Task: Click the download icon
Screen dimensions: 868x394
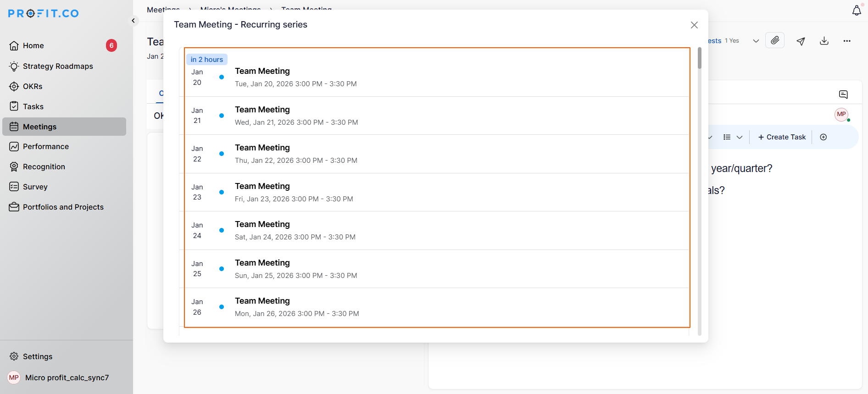Action: click(824, 41)
